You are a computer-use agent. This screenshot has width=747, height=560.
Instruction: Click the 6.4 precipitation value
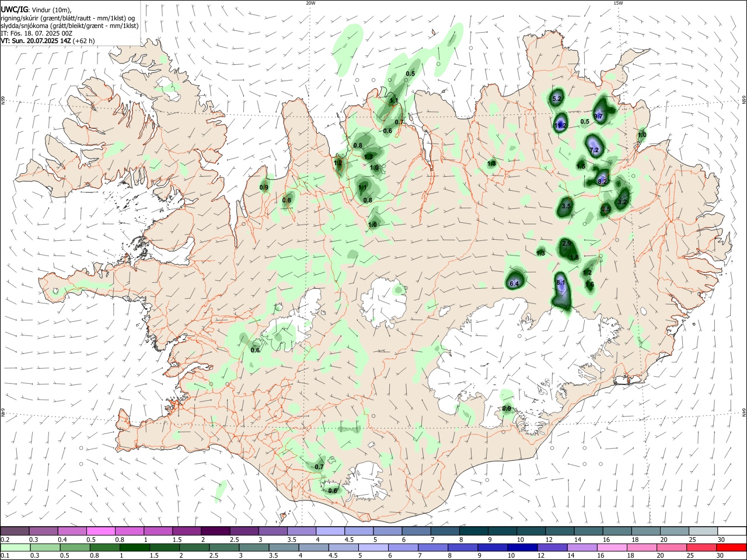click(x=514, y=283)
